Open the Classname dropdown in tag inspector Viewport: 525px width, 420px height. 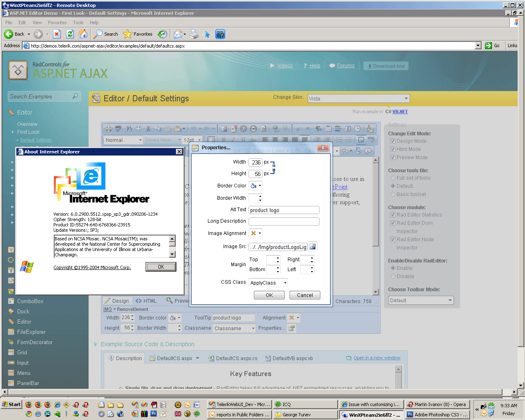(234, 328)
